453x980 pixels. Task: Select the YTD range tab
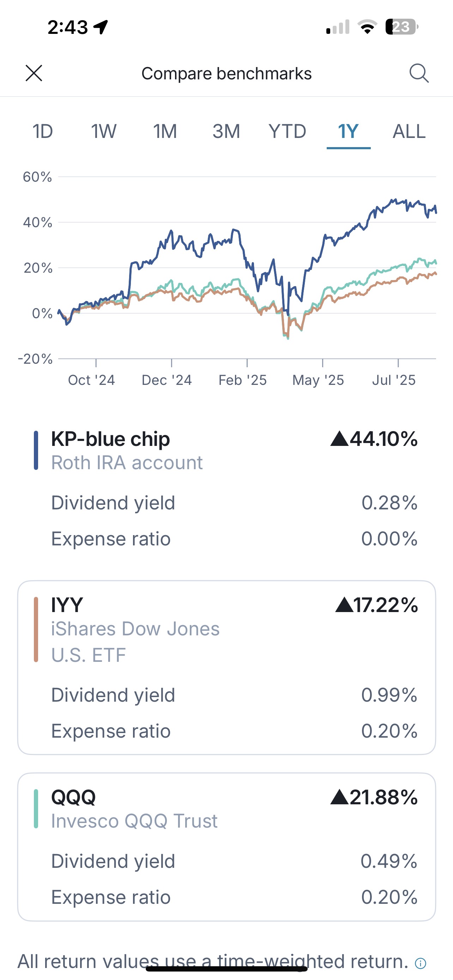[287, 132]
